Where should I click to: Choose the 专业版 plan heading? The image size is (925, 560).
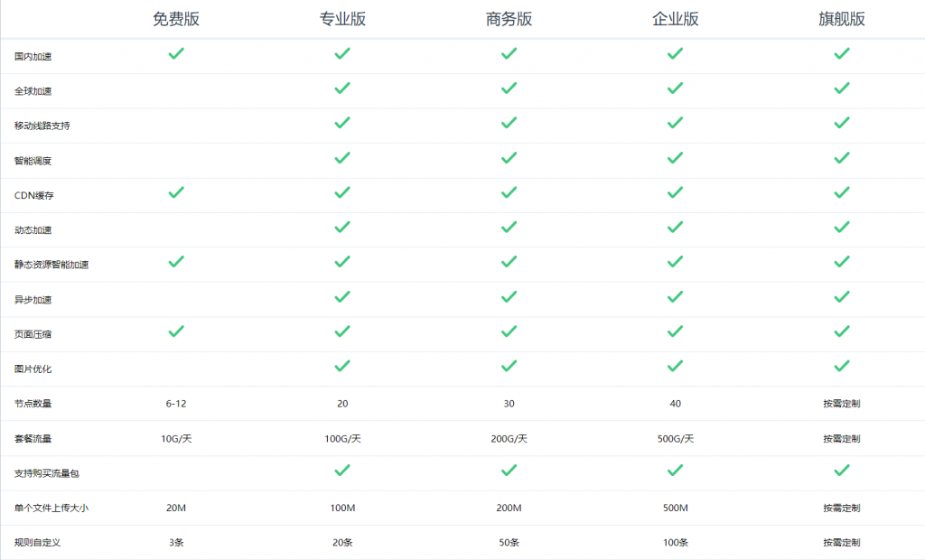tap(342, 19)
